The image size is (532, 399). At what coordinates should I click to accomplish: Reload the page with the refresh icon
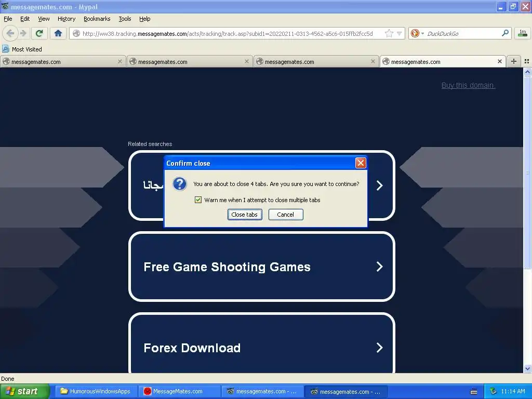(x=39, y=33)
